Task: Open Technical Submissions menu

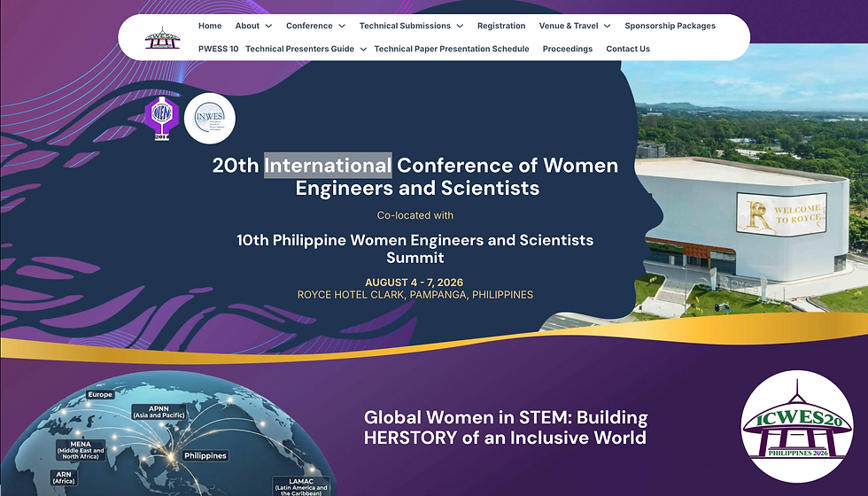Action: point(405,26)
